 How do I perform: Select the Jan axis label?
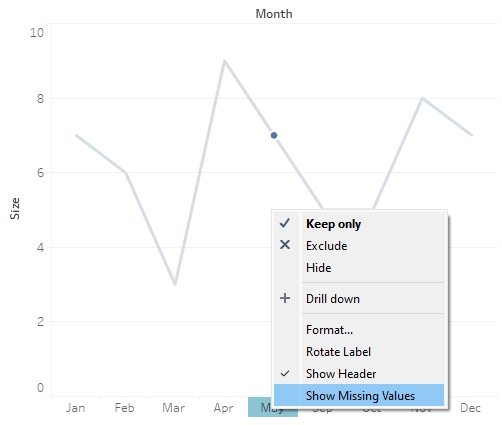coord(76,408)
